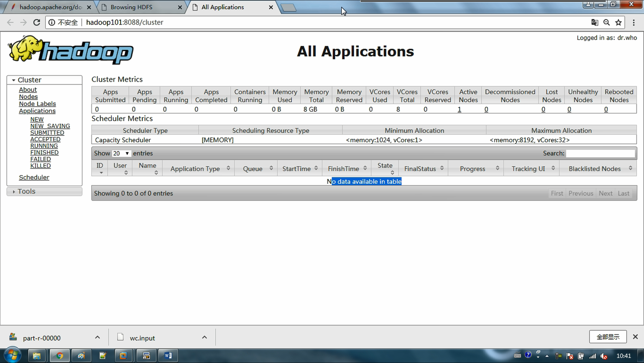Open part-r-00000 download options arrow
This screenshot has height=363, width=644.
pos(97,337)
